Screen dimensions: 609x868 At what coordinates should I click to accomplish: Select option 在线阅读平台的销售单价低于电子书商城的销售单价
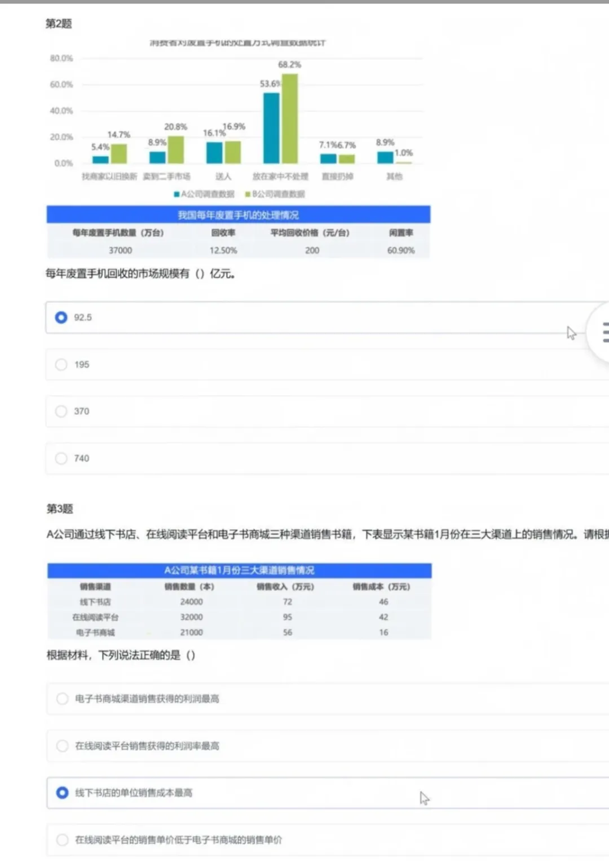click(327, 840)
